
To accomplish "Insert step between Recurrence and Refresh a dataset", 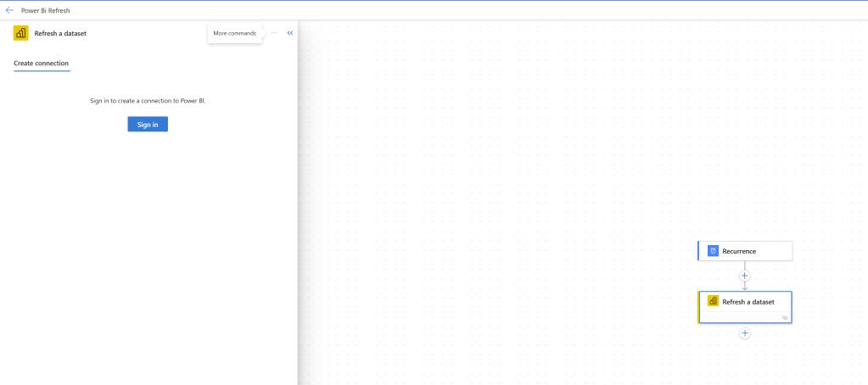I will coord(745,276).
